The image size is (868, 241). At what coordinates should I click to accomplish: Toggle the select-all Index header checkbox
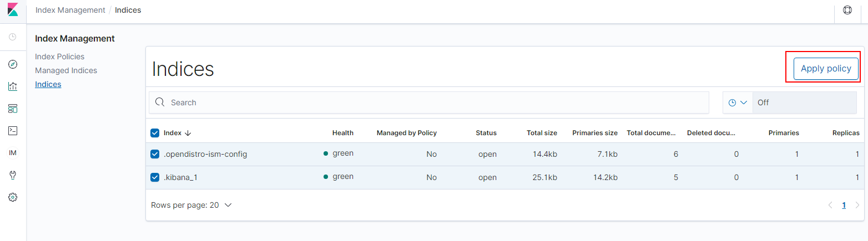click(155, 133)
